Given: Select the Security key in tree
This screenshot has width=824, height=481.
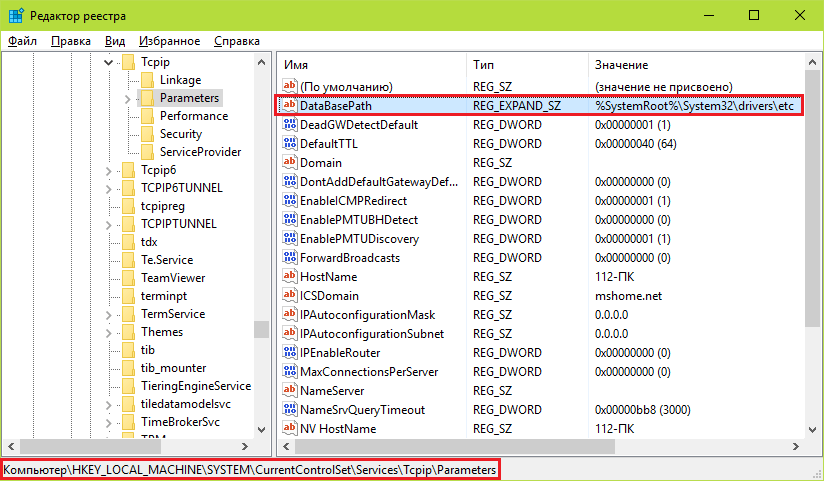Looking at the screenshot, I should coord(180,134).
